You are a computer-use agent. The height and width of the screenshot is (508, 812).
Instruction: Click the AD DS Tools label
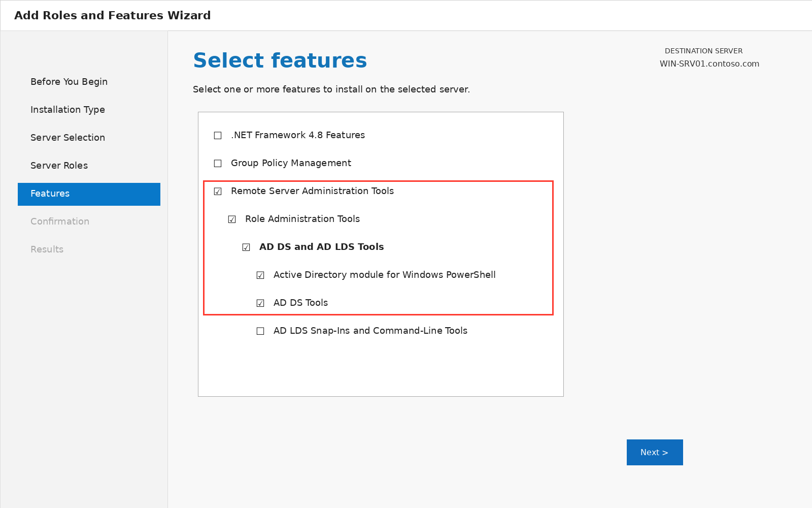click(x=300, y=303)
